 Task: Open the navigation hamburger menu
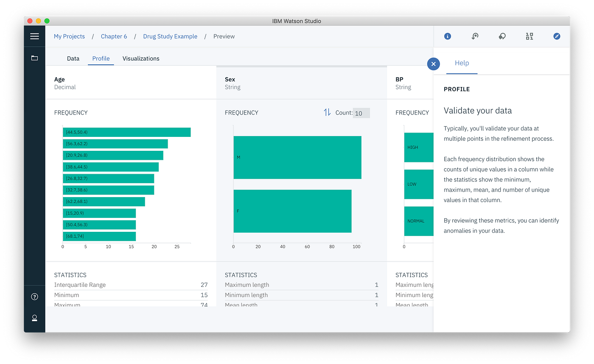click(34, 36)
